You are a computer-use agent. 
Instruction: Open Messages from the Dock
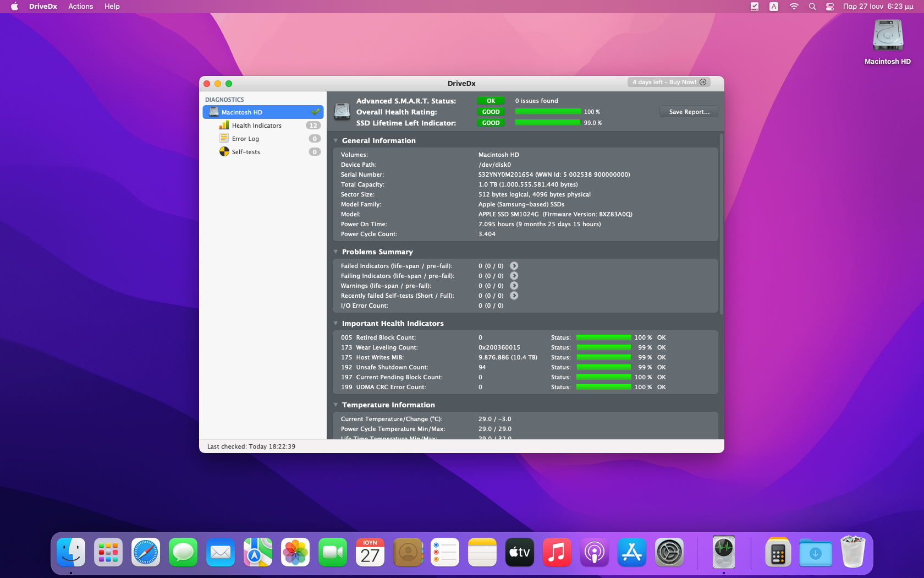click(183, 552)
